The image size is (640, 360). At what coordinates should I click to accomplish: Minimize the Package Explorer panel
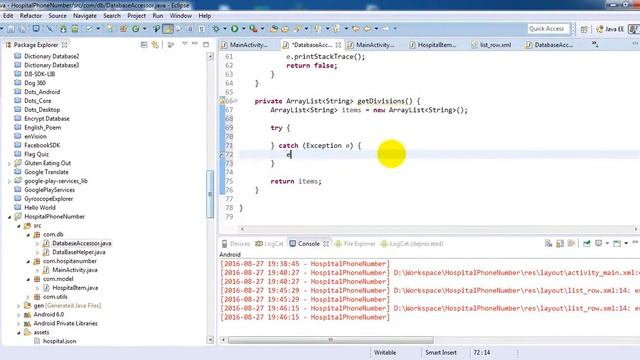point(195,44)
